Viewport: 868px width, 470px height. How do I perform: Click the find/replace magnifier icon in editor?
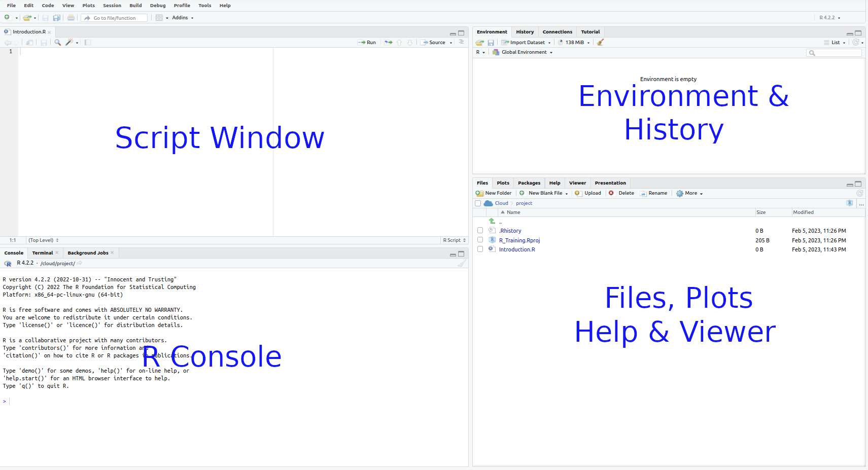click(x=57, y=43)
